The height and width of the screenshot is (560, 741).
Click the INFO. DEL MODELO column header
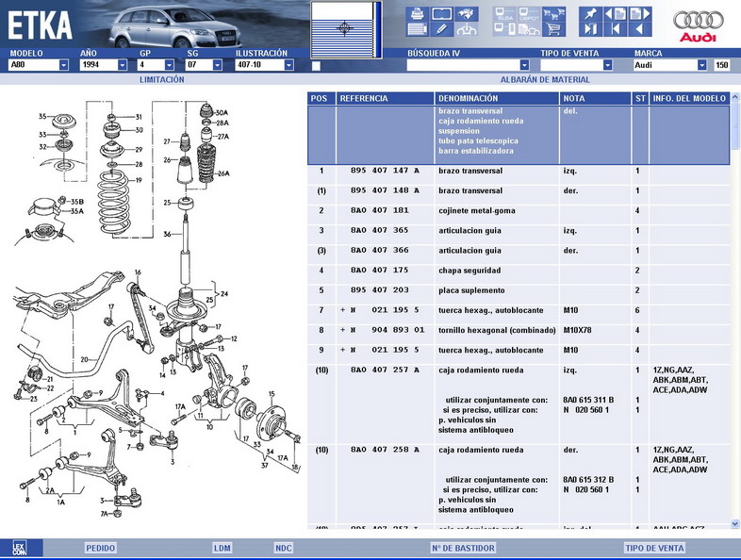689,98
